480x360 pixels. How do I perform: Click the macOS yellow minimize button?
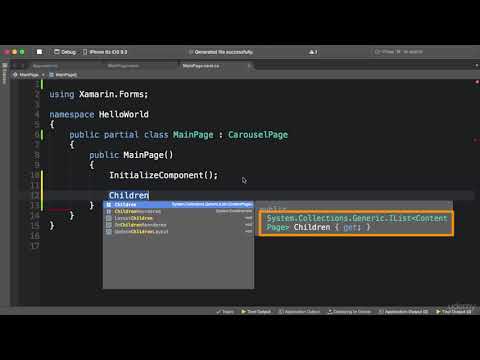(x=14, y=52)
